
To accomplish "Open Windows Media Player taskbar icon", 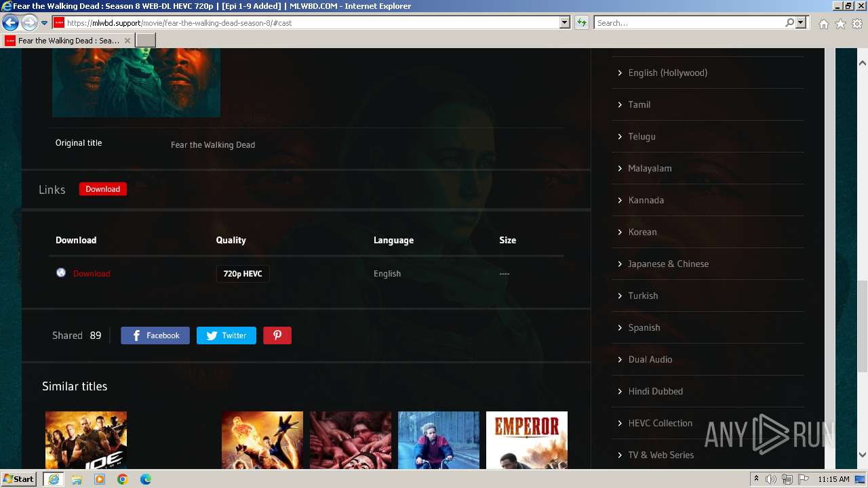I will 100,479.
